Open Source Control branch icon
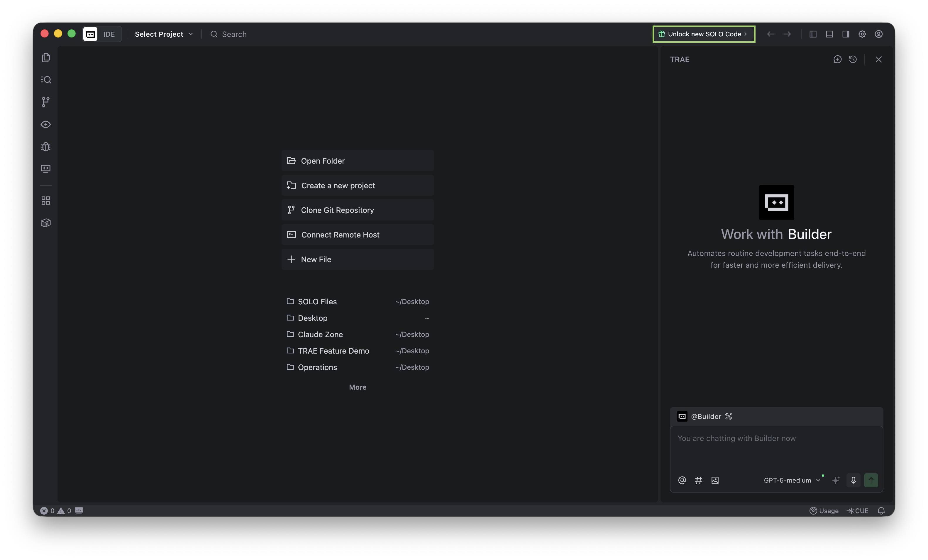The width and height of the screenshot is (928, 560). (x=46, y=102)
